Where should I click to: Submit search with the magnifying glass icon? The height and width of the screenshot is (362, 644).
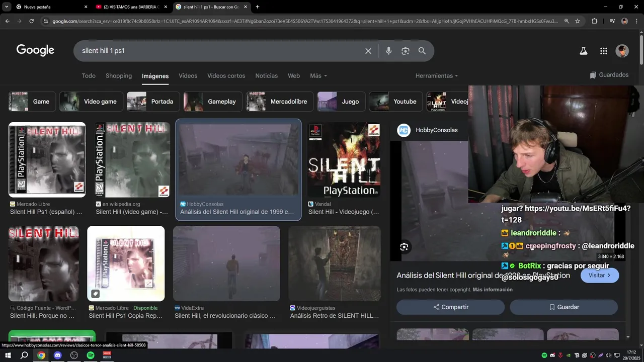(422, 51)
